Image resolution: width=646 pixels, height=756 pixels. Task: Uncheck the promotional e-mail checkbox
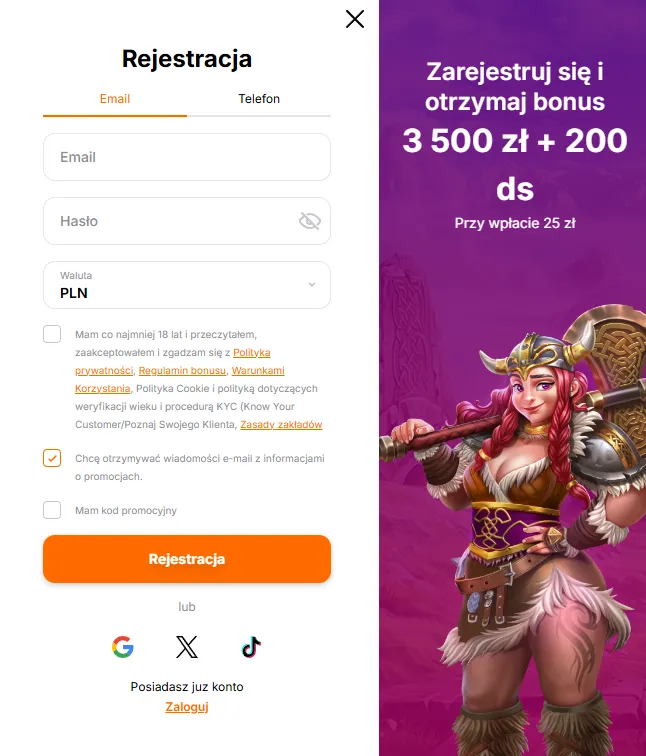(52, 458)
